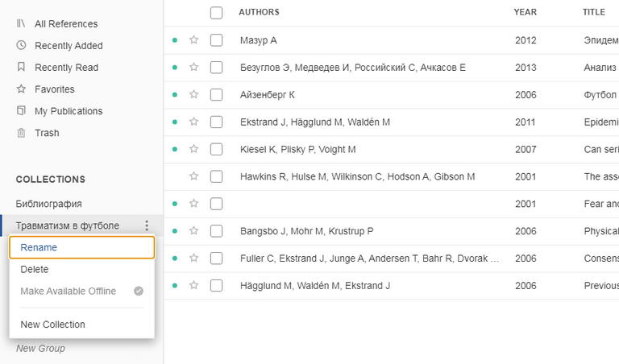619x364 pixels.
Task: Click author text Bangsbo J, Mohr M, Krustrup P
Action: click(306, 231)
